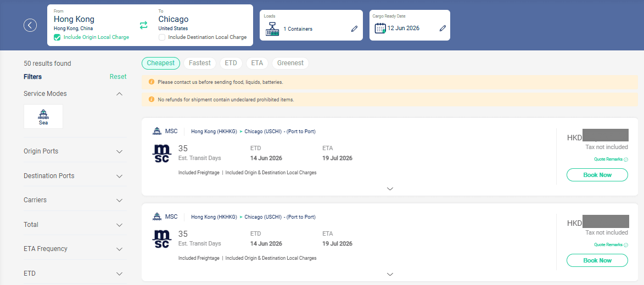This screenshot has width=644, height=285.
Task: Reset all filters
Action: 118,77
